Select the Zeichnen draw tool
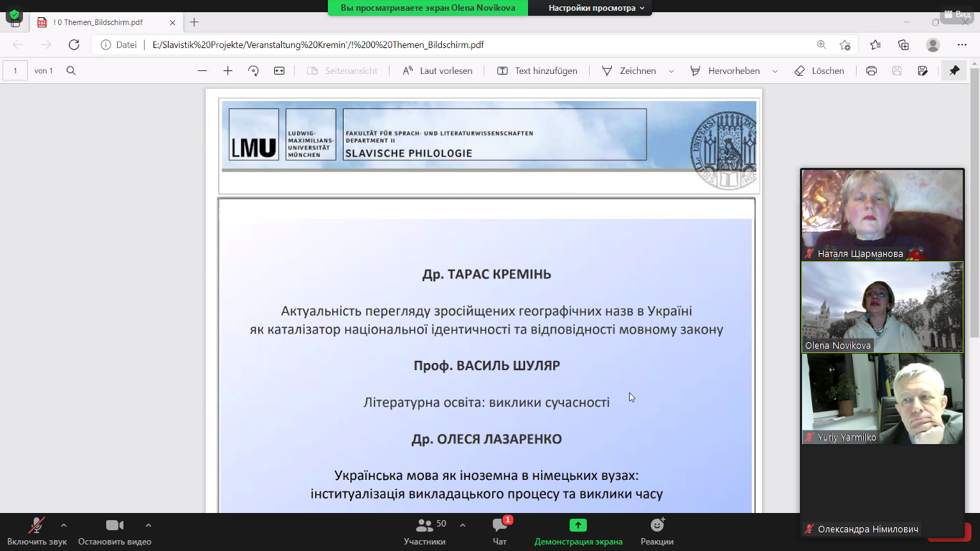The height and width of the screenshot is (551, 980). pos(628,71)
